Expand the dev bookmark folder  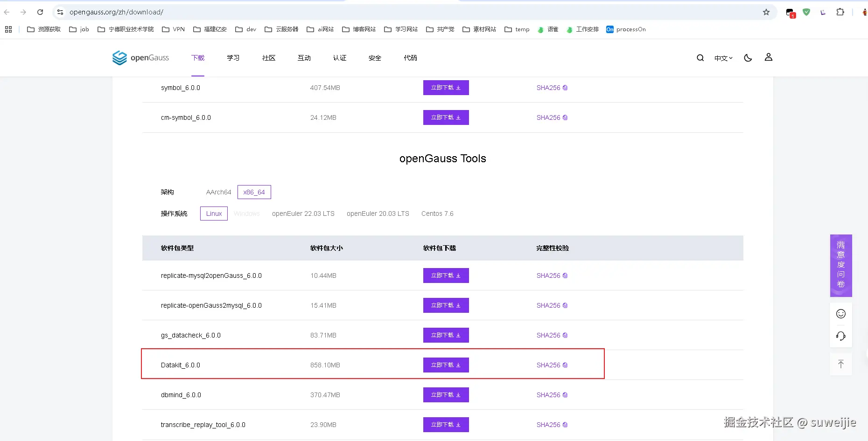click(x=246, y=29)
